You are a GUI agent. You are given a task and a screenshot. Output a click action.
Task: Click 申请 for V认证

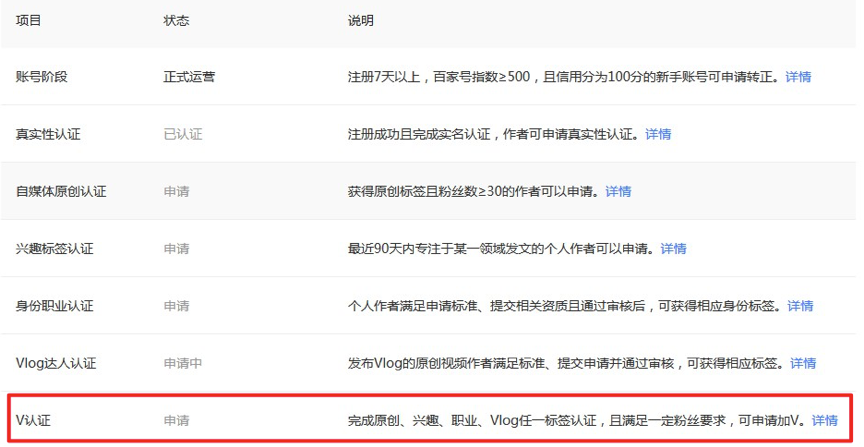176,421
